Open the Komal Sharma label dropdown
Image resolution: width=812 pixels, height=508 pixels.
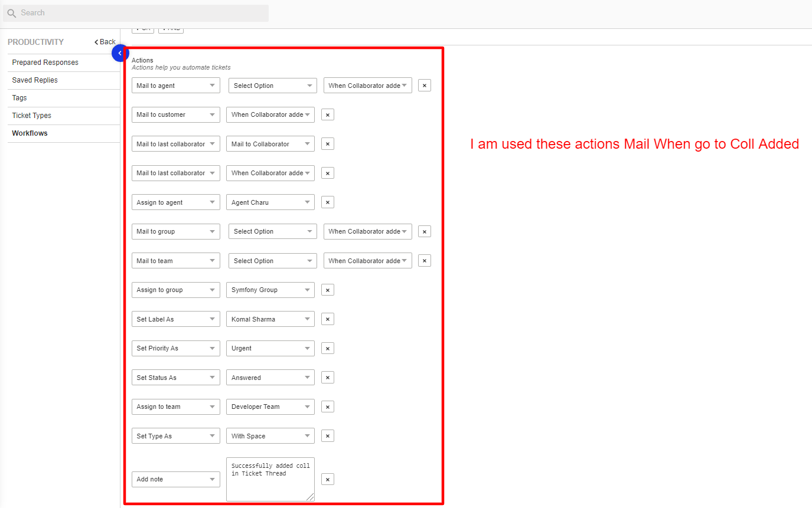(x=270, y=319)
